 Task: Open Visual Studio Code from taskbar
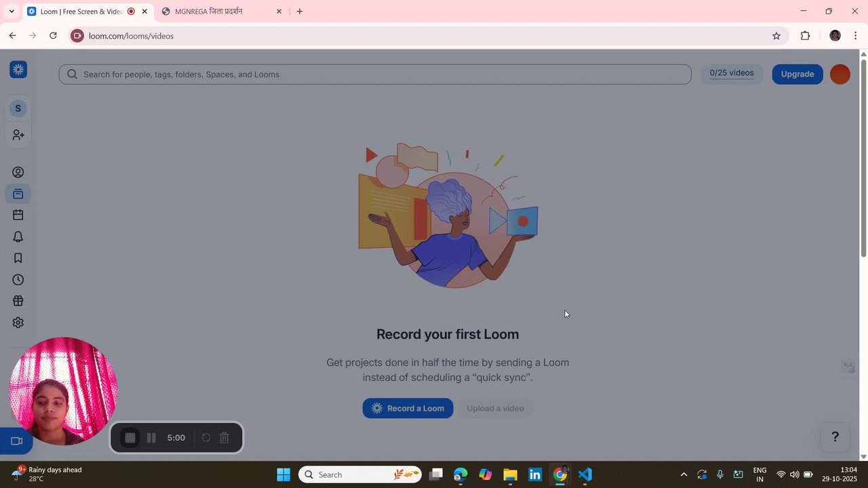pyautogui.click(x=585, y=474)
